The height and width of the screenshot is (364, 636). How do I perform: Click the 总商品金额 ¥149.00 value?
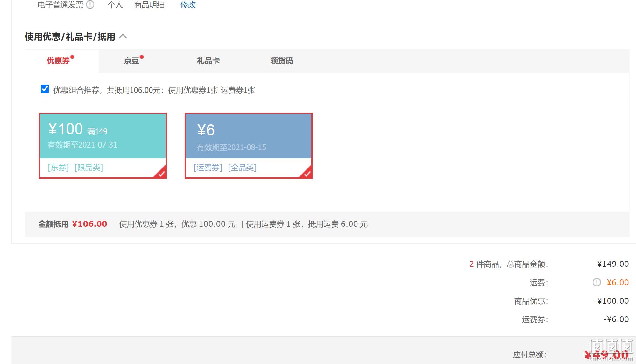(x=613, y=264)
